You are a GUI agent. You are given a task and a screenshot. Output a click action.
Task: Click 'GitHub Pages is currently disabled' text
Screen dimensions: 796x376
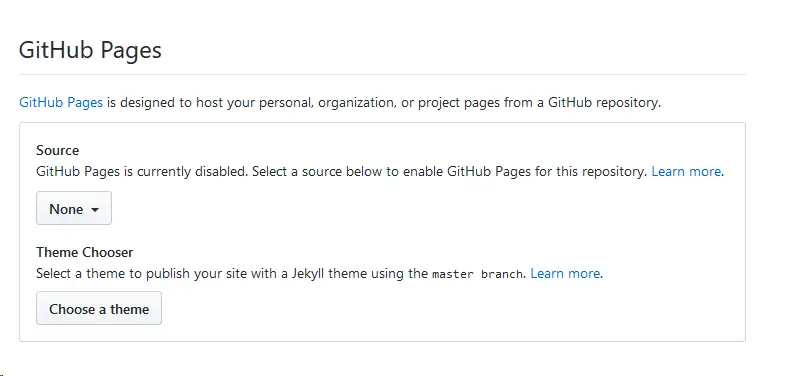click(142, 172)
